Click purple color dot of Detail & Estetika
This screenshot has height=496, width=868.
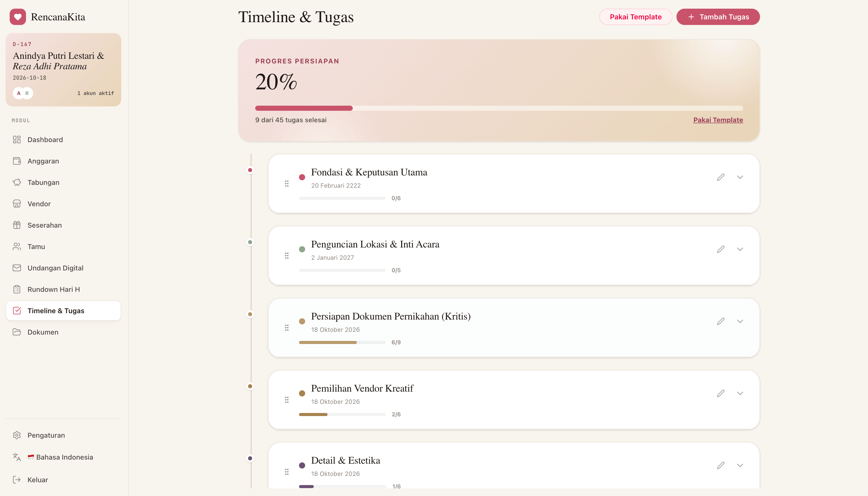[x=302, y=465]
